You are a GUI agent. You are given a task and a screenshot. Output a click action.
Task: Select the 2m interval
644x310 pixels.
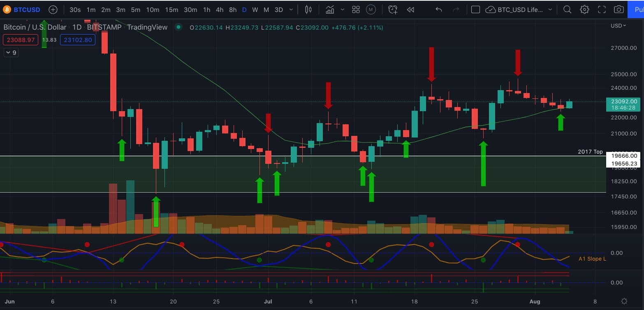pos(106,9)
